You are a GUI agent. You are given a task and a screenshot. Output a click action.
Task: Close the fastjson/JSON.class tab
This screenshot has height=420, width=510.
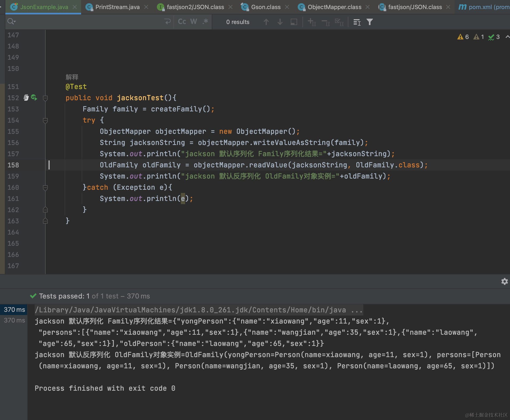point(448,7)
